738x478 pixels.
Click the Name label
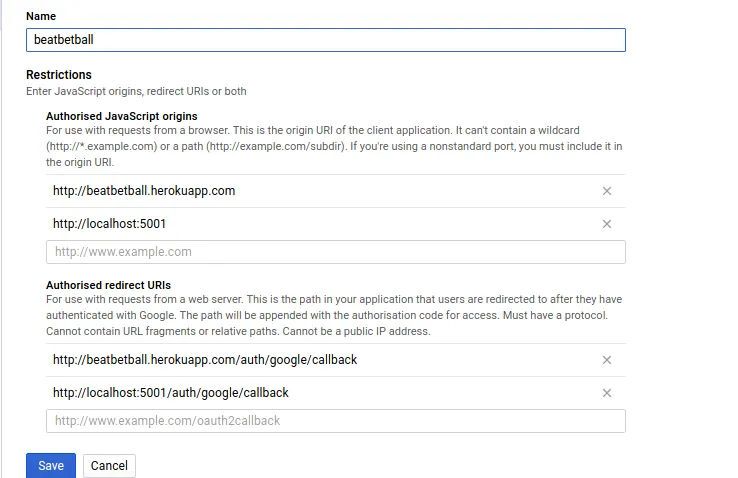41,17
